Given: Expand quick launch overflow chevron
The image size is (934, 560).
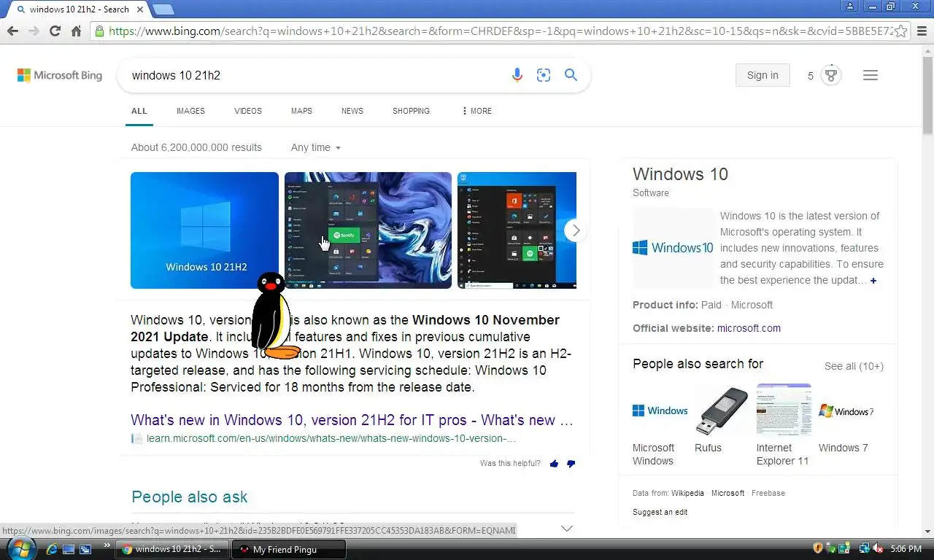Looking at the screenshot, I should coord(107,545).
